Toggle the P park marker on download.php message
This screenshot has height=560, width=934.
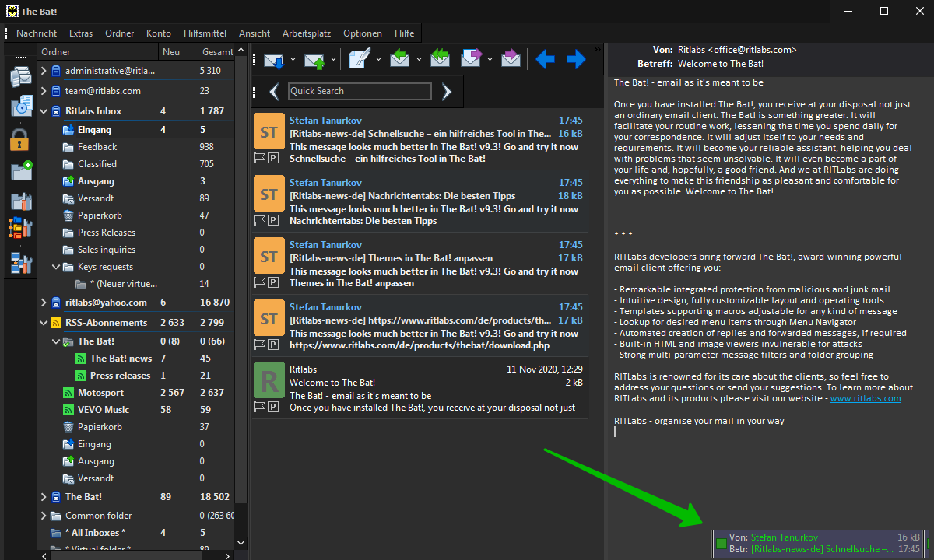tap(273, 345)
